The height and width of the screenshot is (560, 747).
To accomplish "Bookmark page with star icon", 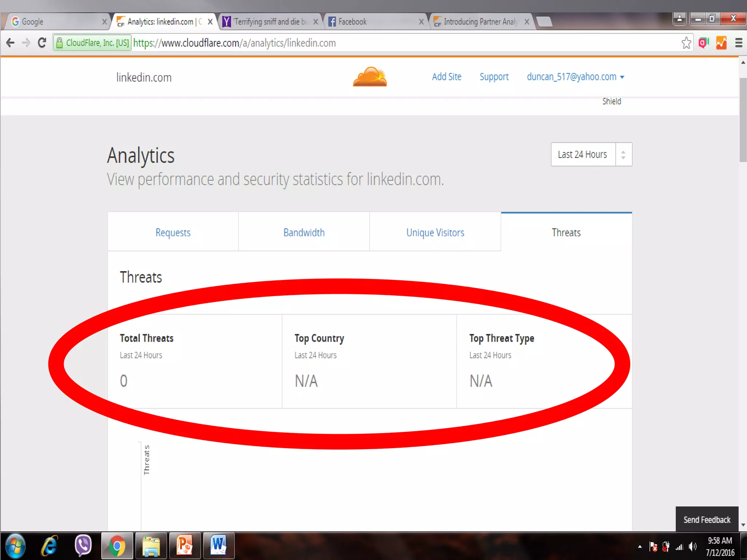I will [x=686, y=43].
